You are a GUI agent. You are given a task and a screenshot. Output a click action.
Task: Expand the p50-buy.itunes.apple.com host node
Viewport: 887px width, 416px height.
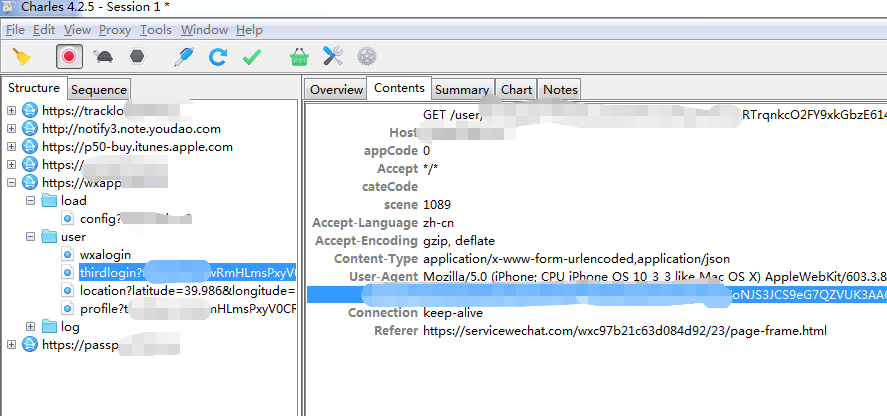[11, 147]
